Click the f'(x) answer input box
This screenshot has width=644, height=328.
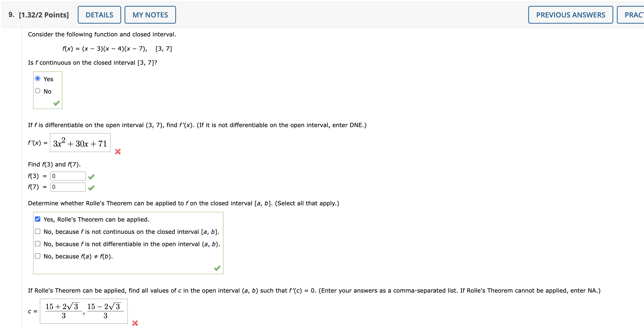point(80,143)
